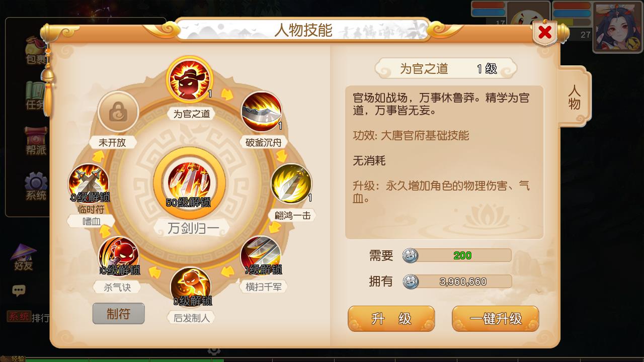This screenshot has width=644, height=362.
Task: Click the character portrait thumbnail
Action: 618,27
